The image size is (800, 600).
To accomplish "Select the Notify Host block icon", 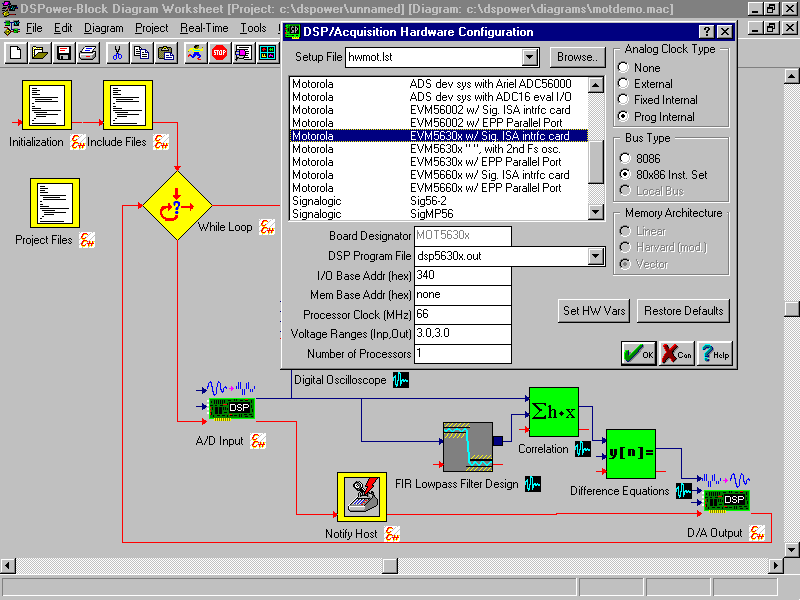I will 362,496.
